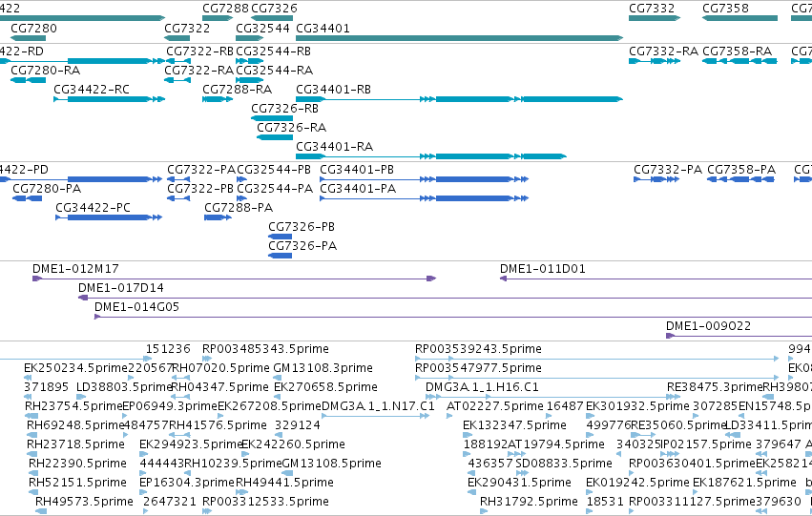812x516 pixels.
Task: Click protein CG7326-PA
Action: pos(281,256)
